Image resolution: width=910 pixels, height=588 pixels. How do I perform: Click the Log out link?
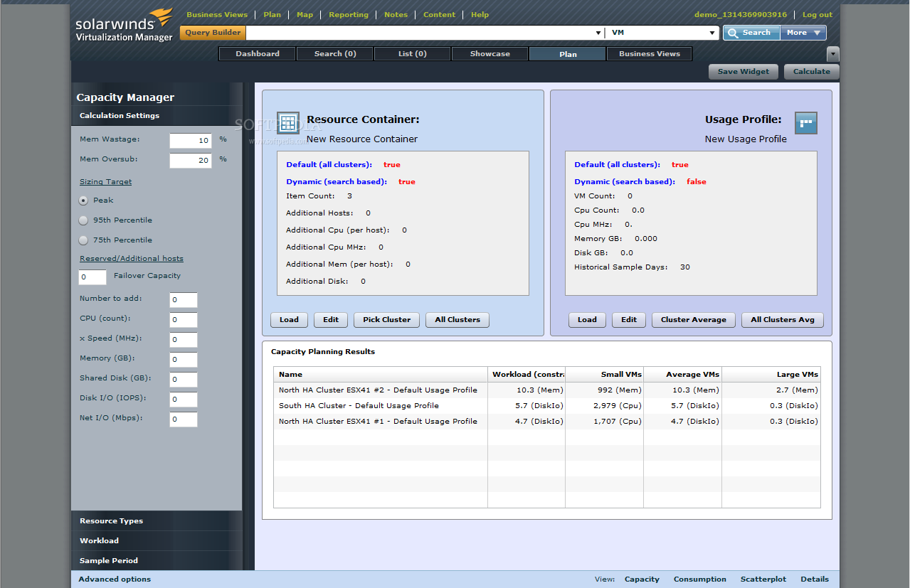tap(818, 15)
